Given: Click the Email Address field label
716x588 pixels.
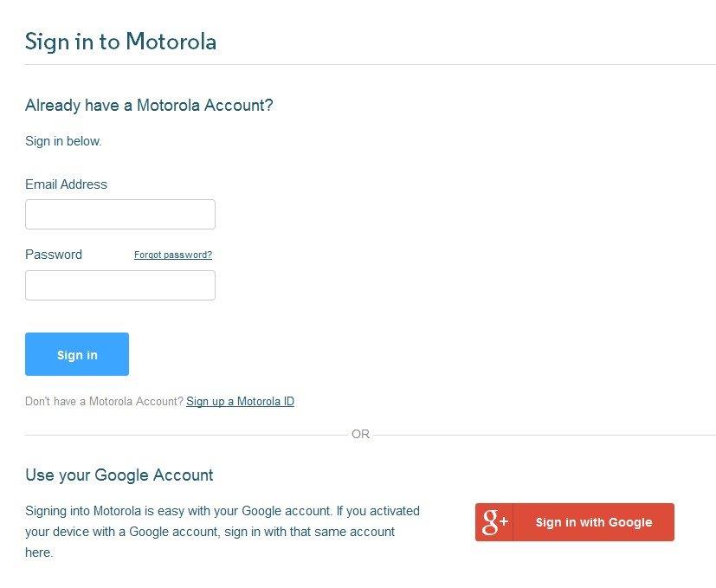Looking at the screenshot, I should pos(66,184).
